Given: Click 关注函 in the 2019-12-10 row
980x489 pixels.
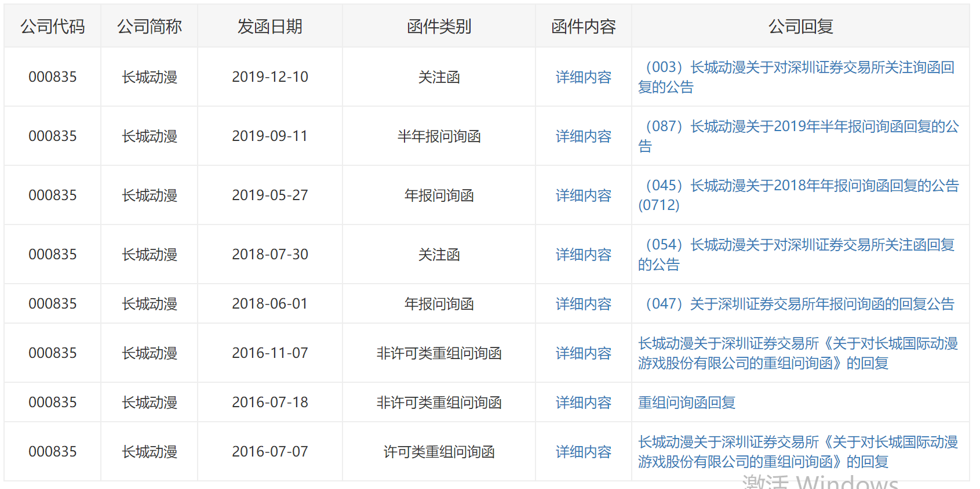Looking at the screenshot, I should (439, 77).
